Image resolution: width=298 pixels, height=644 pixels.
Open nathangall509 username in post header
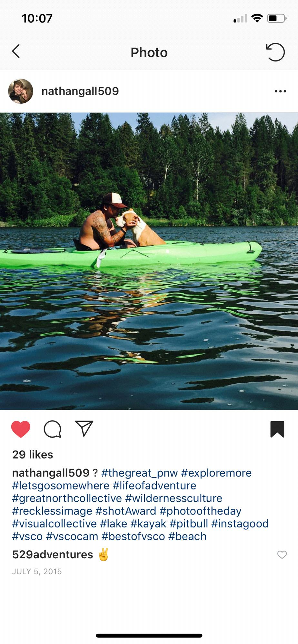point(80,91)
